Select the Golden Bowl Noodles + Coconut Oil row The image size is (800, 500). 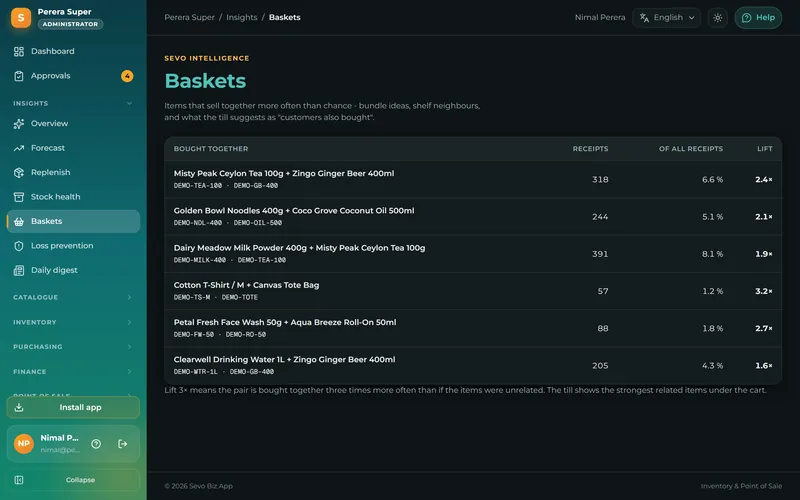click(x=473, y=217)
